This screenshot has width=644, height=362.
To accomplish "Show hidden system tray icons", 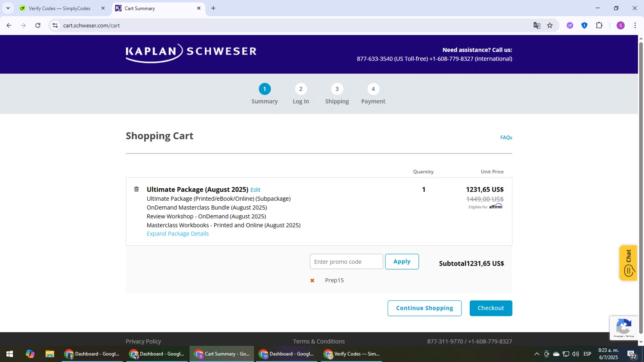I will click(x=537, y=354).
